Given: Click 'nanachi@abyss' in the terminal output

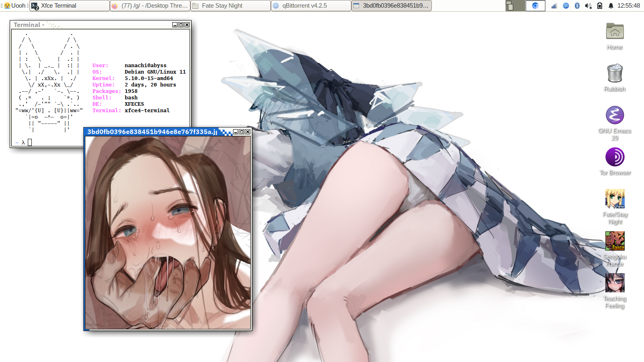Looking at the screenshot, I should point(145,65).
